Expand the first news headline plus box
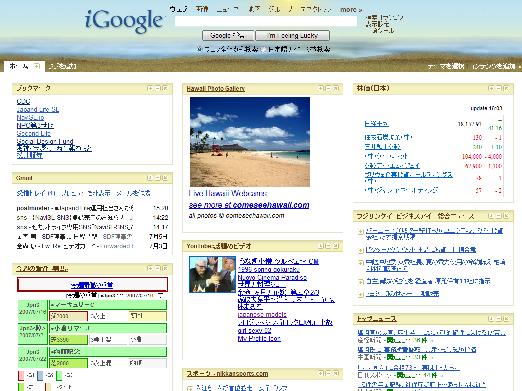The height and width of the screenshot is (391, 522). coord(361,232)
